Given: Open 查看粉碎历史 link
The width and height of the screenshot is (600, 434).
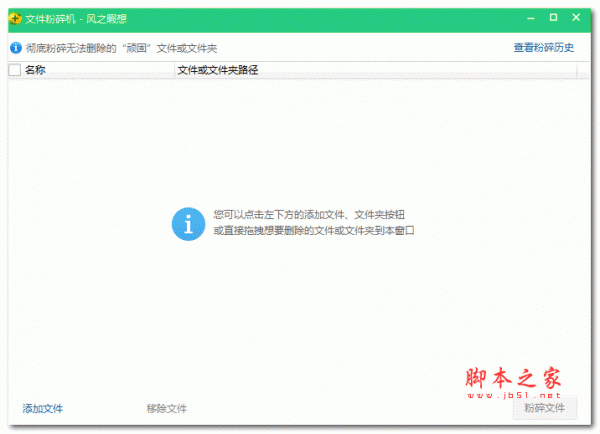Looking at the screenshot, I should click(x=543, y=47).
